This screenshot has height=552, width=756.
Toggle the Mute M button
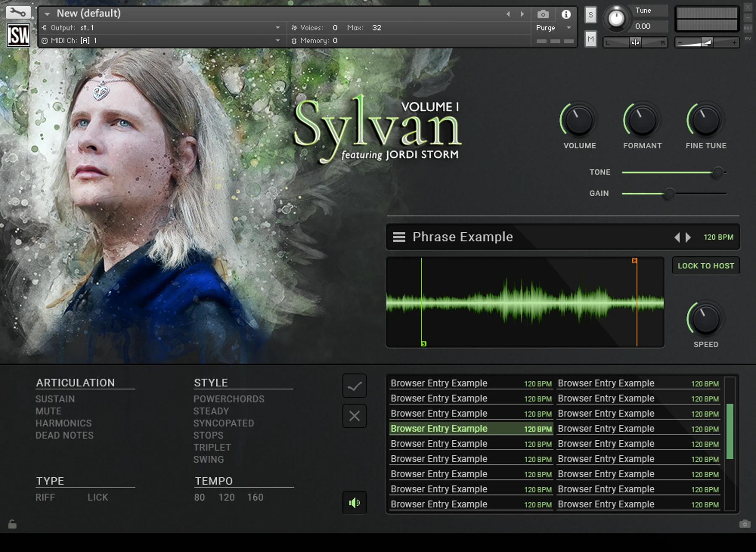(591, 39)
